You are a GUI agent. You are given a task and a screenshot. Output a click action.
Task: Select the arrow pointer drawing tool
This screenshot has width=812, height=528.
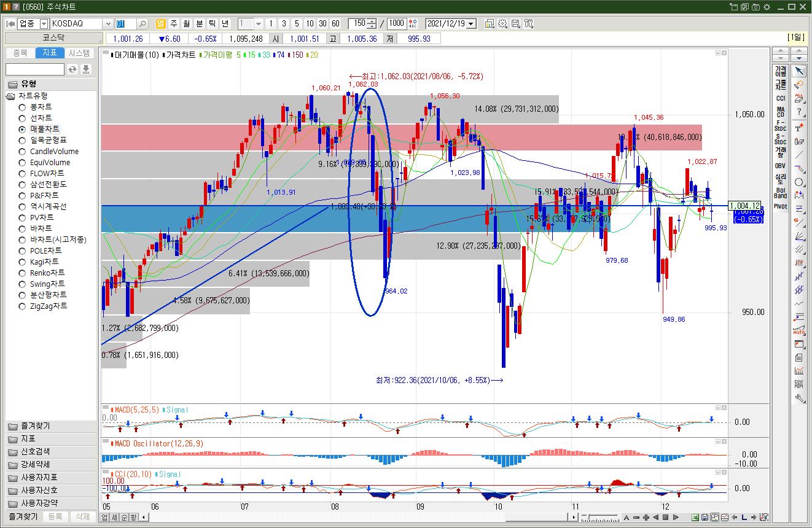[x=798, y=71]
